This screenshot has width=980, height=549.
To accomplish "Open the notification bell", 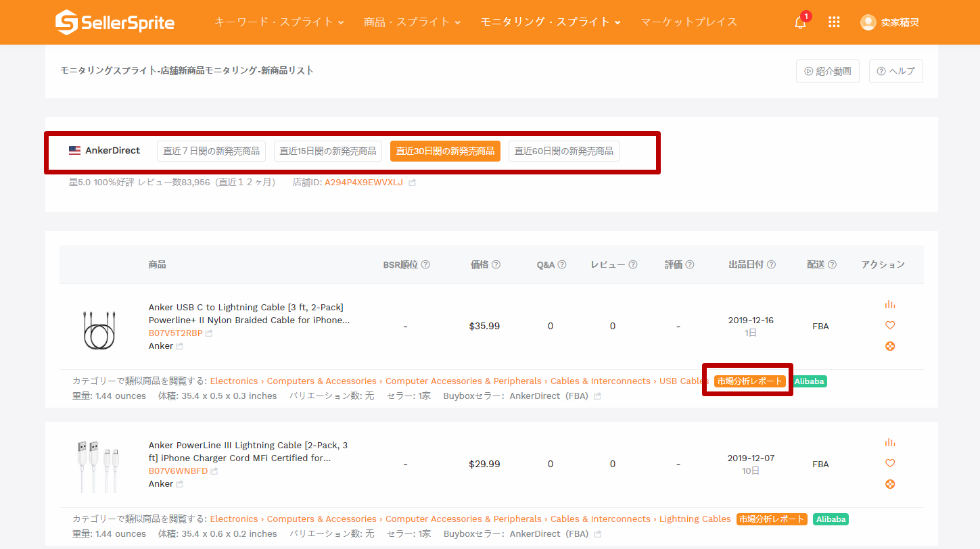I will (x=800, y=22).
